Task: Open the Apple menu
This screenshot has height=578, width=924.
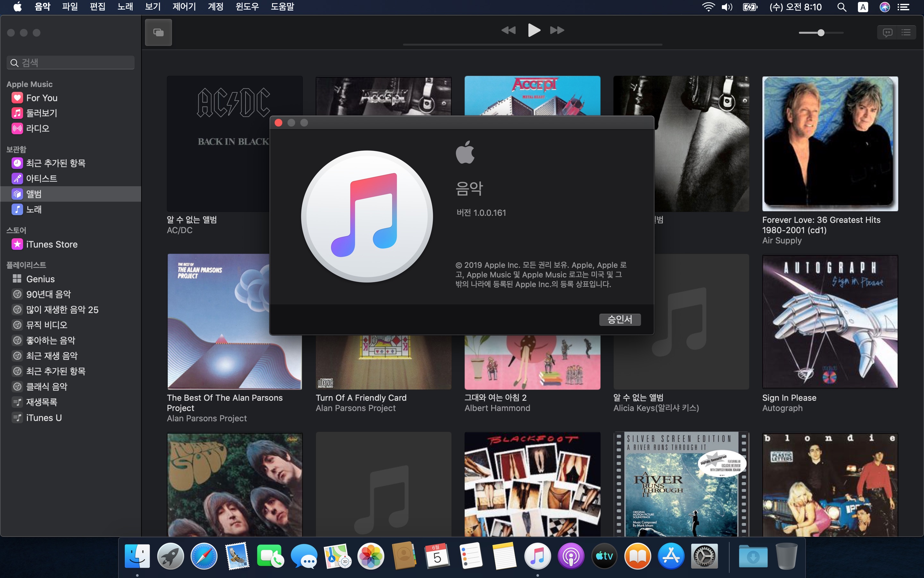Action: (x=18, y=7)
